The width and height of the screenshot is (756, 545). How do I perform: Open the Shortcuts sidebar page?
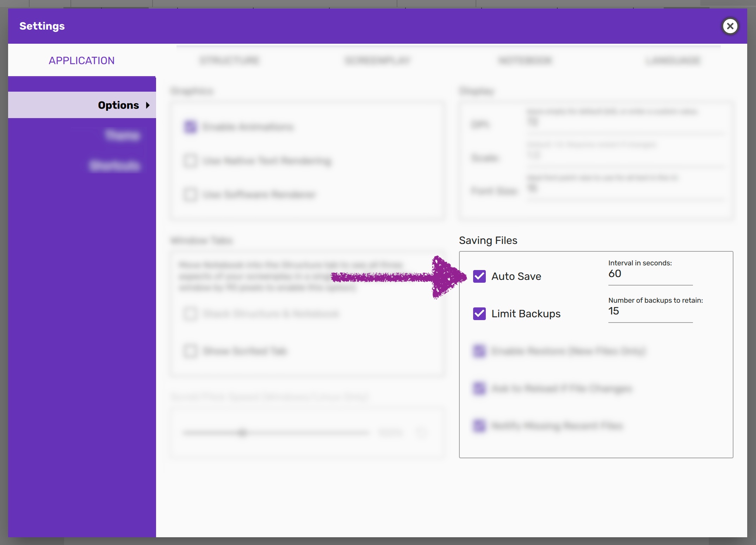coord(115,165)
